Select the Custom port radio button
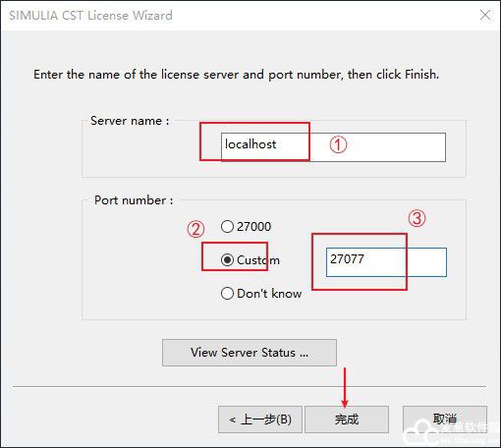The width and height of the screenshot is (501, 448). pyautogui.click(x=227, y=260)
